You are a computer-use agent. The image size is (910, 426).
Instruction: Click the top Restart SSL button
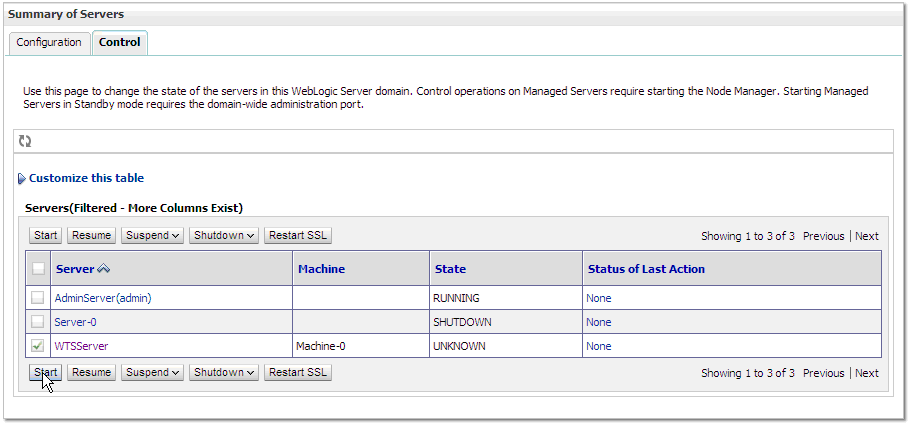[x=298, y=235]
